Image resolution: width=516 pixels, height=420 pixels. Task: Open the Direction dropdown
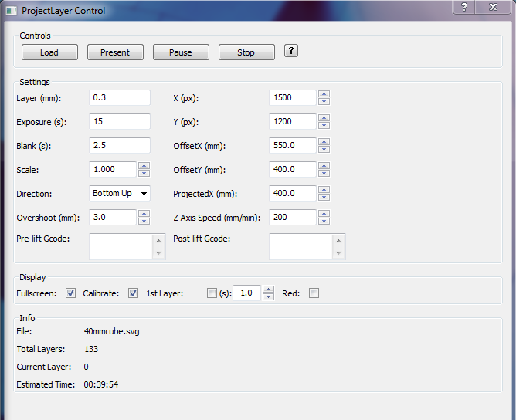(120, 193)
